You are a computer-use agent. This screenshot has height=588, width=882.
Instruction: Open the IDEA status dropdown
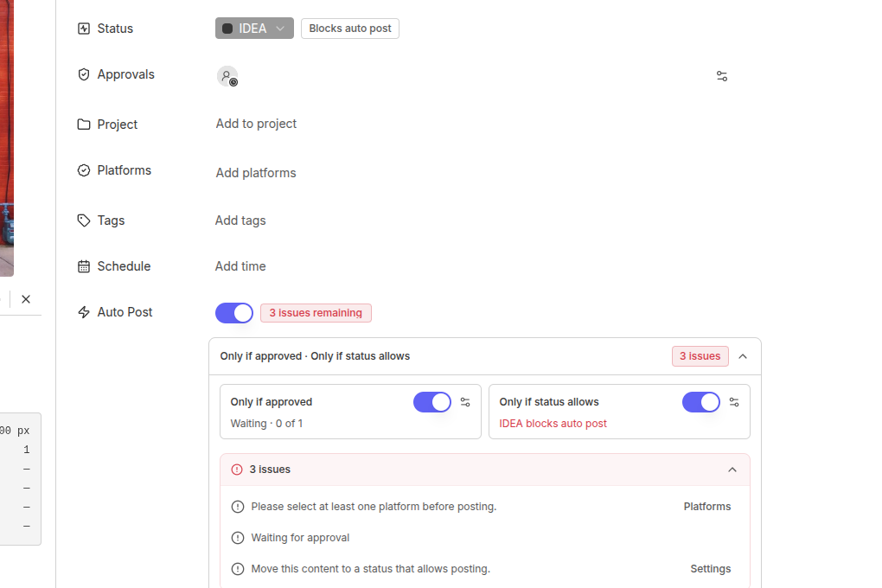click(x=254, y=29)
